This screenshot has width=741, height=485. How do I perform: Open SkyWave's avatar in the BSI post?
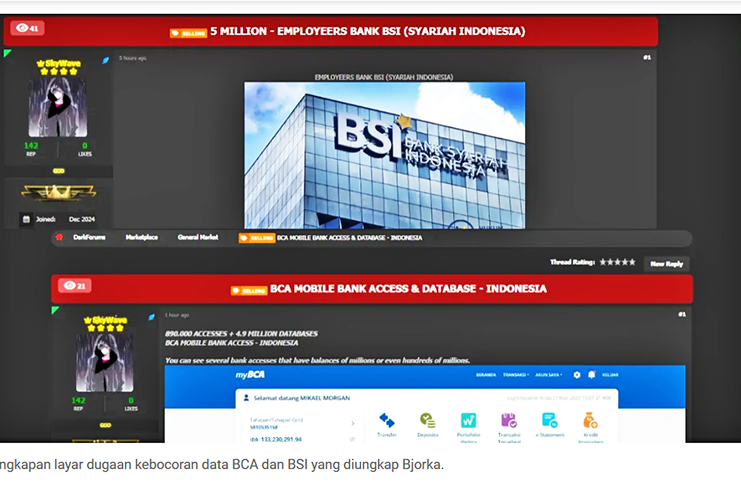(x=56, y=108)
